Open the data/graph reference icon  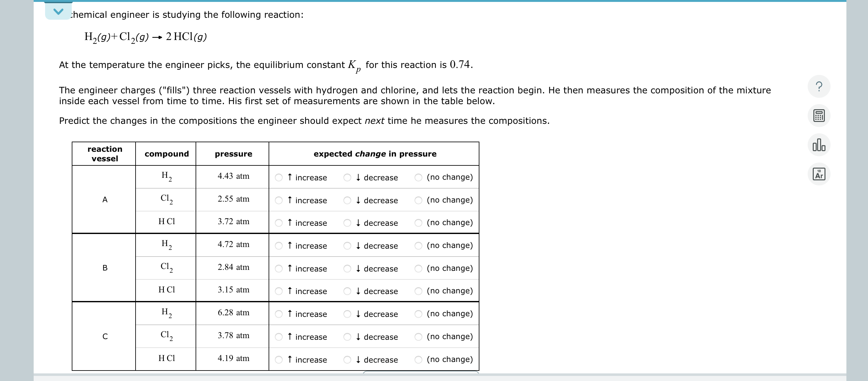[819, 145]
